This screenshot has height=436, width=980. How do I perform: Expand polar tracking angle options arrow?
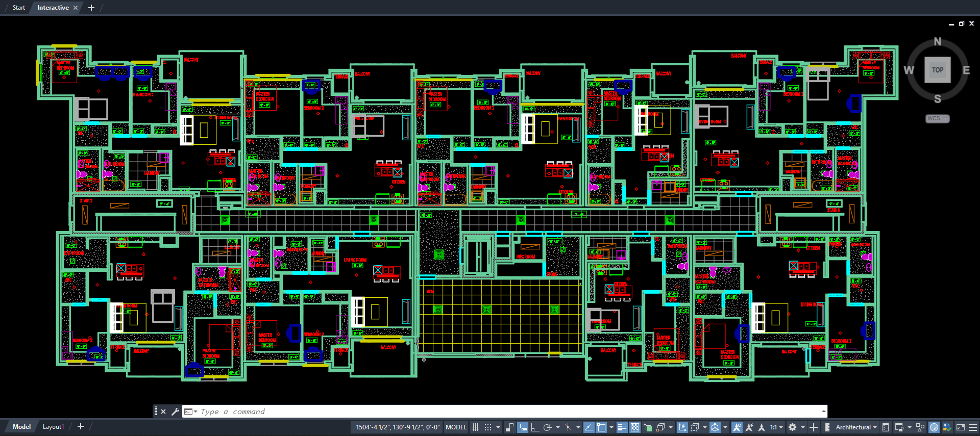(x=557, y=427)
